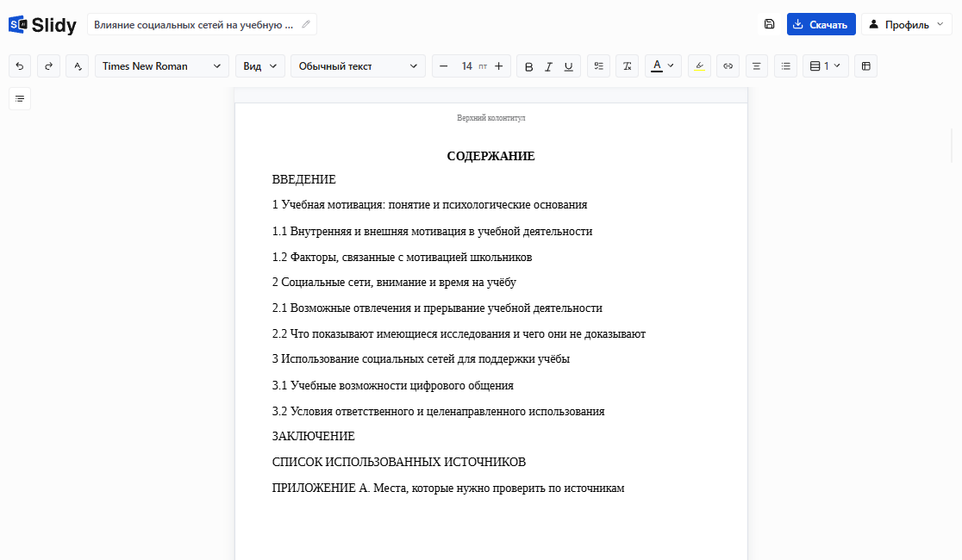The height and width of the screenshot is (560, 962).
Task: Open the text alignment options
Action: tap(757, 66)
